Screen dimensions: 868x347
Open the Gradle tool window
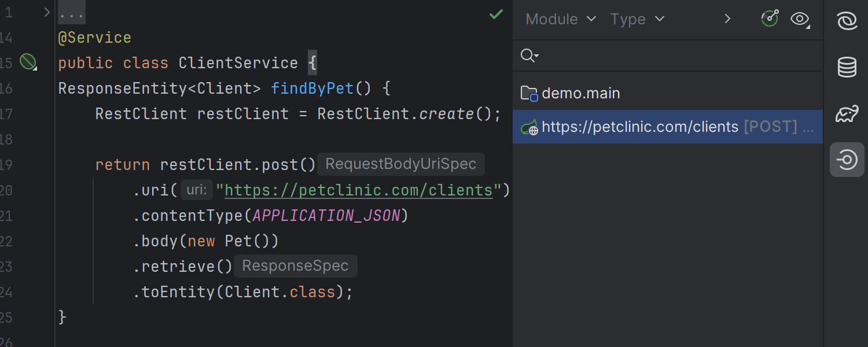pyautogui.click(x=847, y=113)
